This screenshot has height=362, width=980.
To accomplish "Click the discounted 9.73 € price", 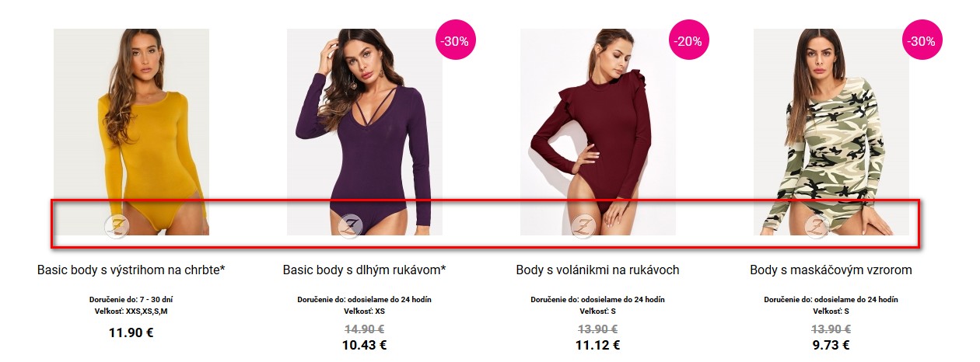I will coord(831,345).
